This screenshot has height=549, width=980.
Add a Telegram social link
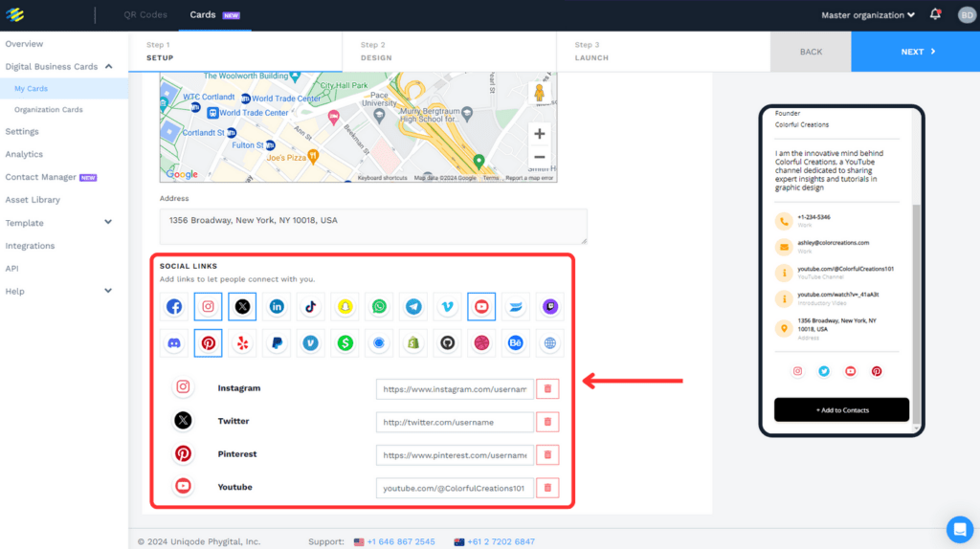[x=413, y=307]
